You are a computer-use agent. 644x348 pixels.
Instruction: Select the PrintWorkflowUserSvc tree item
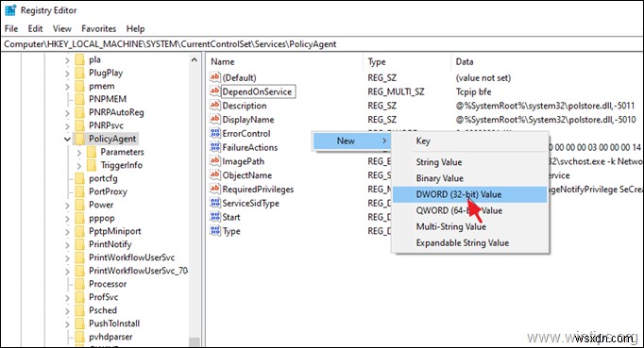131,257
